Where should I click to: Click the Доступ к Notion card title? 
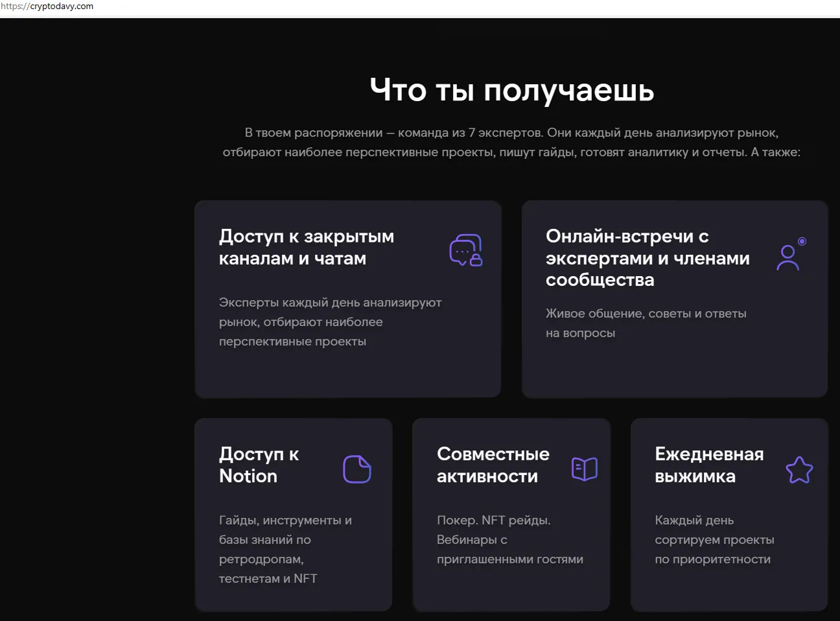(x=259, y=465)
